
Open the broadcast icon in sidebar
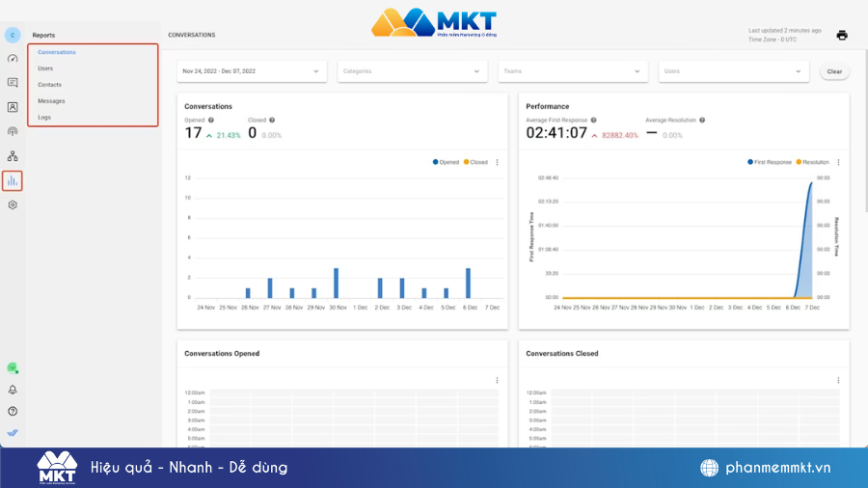(x=13, y=131)
